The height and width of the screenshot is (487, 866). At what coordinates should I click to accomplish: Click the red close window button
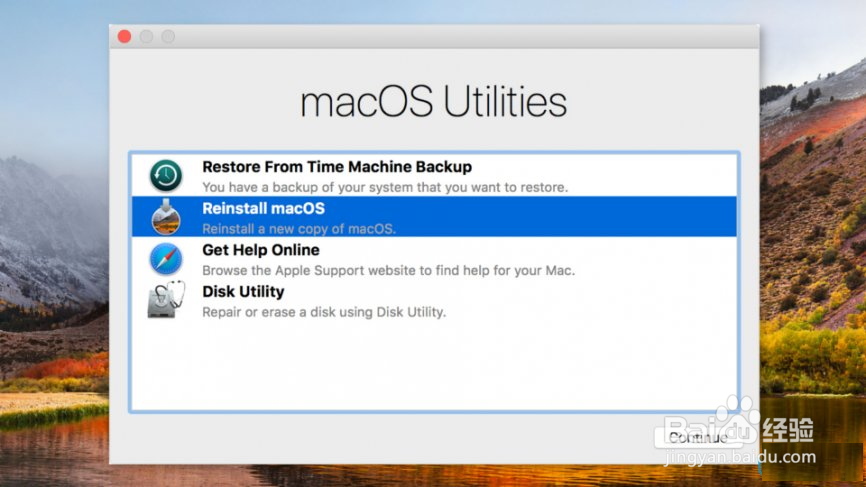tap(124, 36)
